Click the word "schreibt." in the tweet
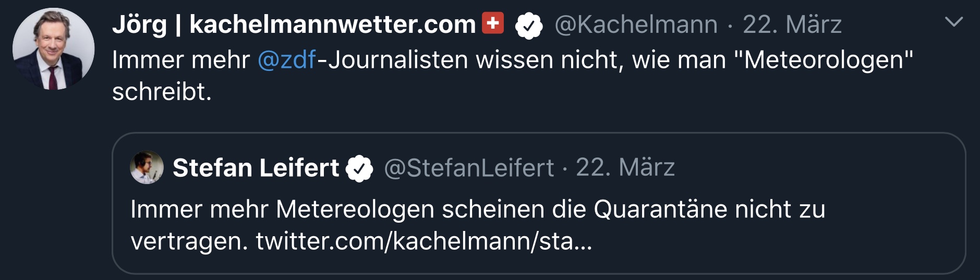The height and width of the screenshot is (280, 980). coord(162,92)
